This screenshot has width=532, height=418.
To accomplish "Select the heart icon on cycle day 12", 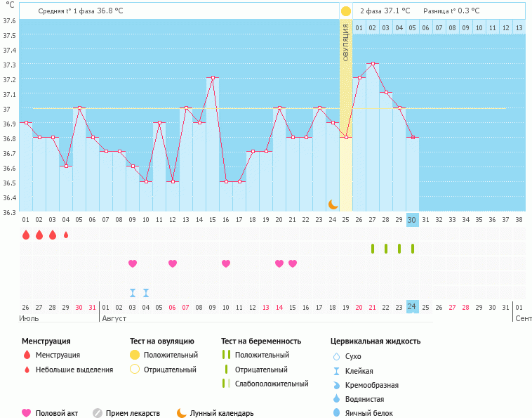I will (x=173, y=263).
